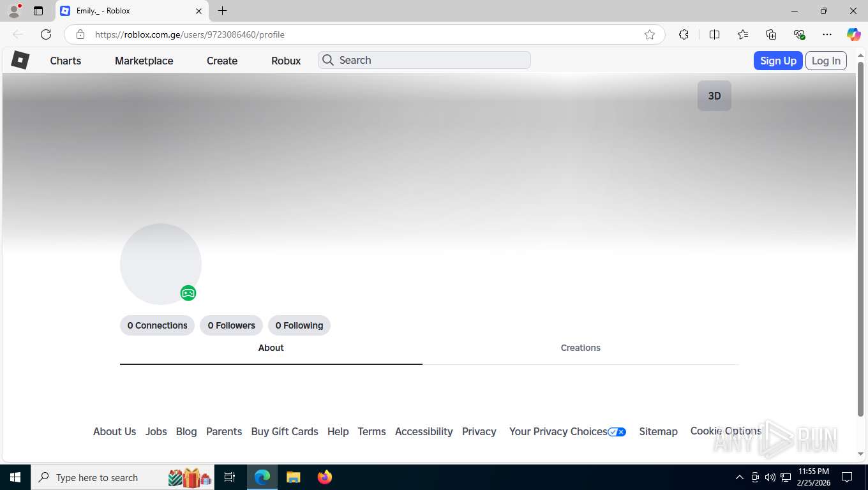The image size is (868, 490).
Task: Open the Copilot sidebar icon
Action: [x=854, y=34]
